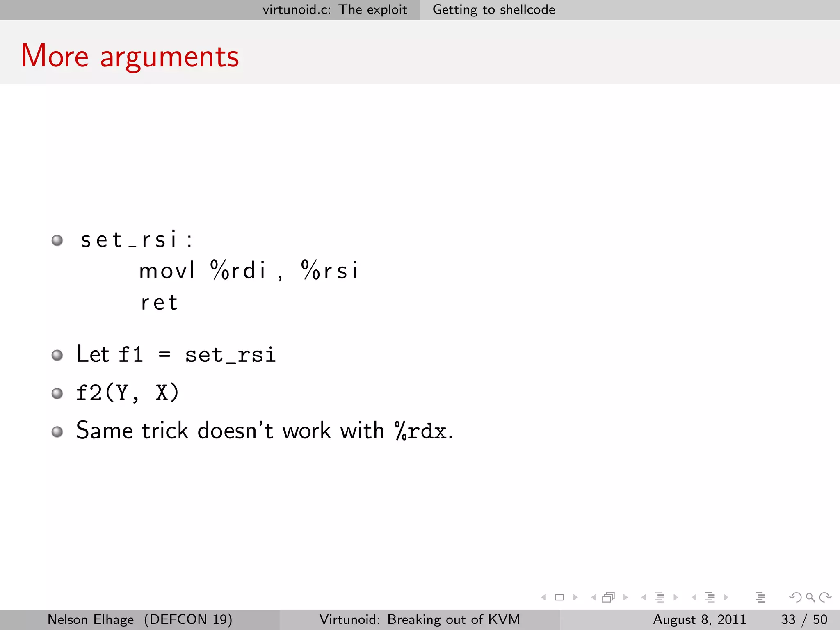This screenshot has height=630, width=840.
Task: Go to the previous slide with the left arrow
Action: (x=543, y=598)
